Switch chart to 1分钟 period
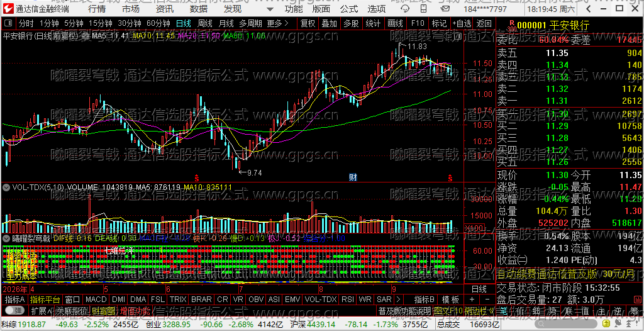Viewport: 644px width, 331px height. tap(48, 23)
